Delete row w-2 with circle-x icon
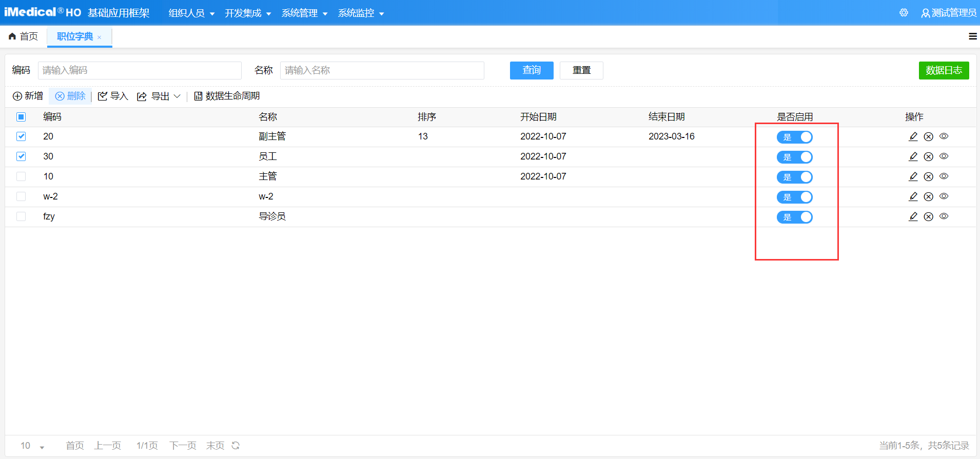This screenshot has width=980, height=459. pos(929,196)
